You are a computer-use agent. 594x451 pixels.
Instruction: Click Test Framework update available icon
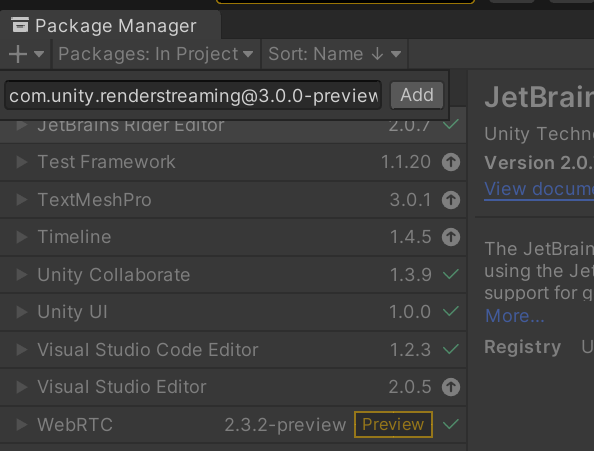[451, 162]
